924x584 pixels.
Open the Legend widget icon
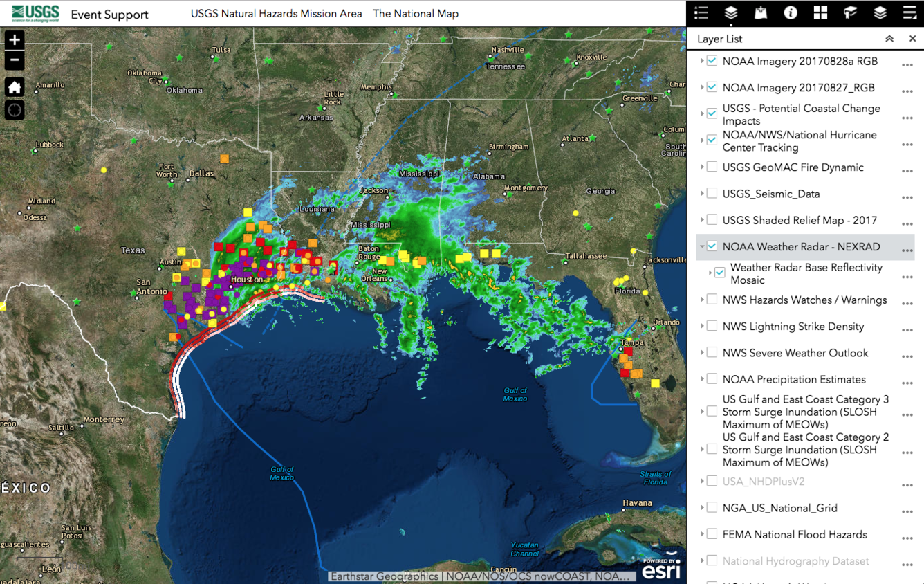pyautogui.click(x=701, y=12)
